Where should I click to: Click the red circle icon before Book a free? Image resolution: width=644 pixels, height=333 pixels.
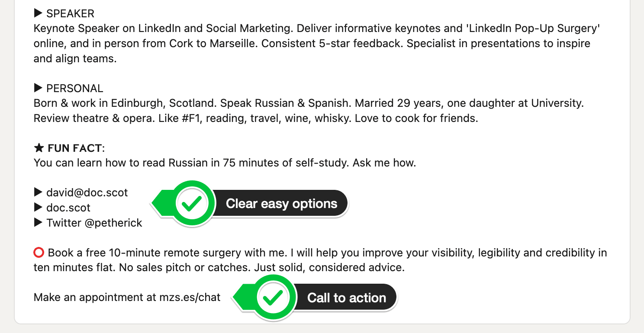(x=39, y=252)
